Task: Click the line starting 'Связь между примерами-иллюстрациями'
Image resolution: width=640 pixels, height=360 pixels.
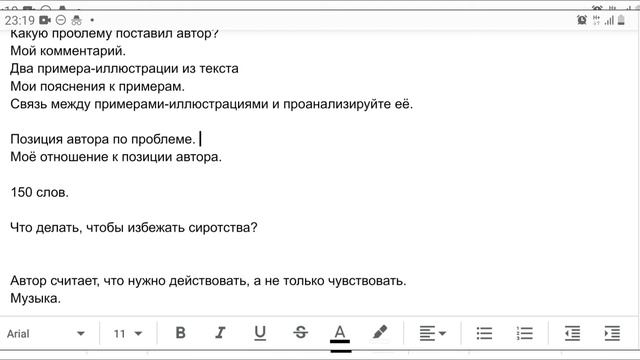Action: pos(211,104)
